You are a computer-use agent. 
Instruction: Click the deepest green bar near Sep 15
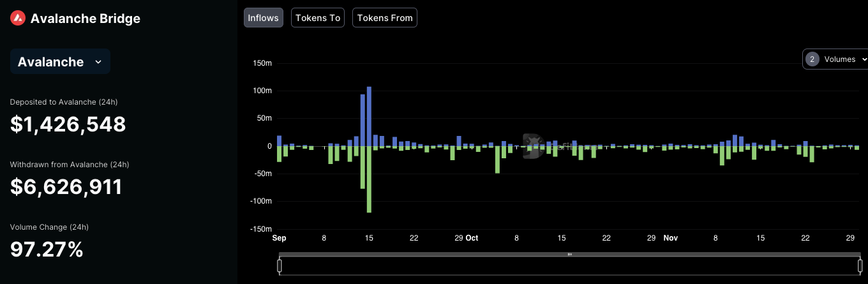tap(369, 179)
